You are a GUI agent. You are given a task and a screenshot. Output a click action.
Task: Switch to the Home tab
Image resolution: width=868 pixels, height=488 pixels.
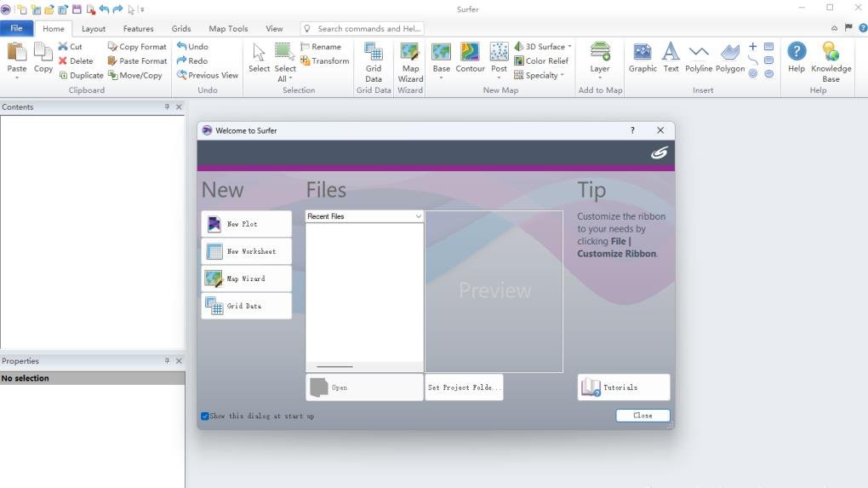pyautogui.click(x=53, y=28)
